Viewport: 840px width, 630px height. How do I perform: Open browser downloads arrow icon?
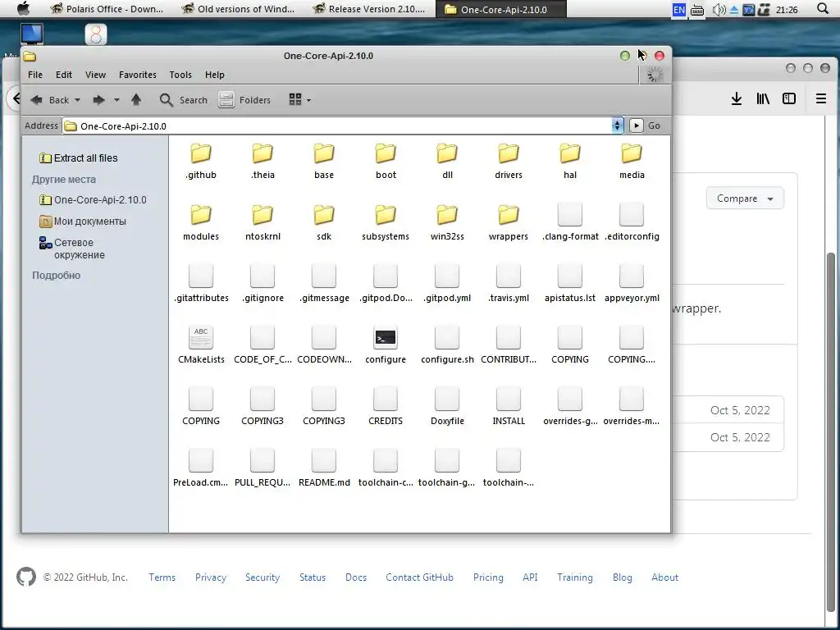(x=737, y=98)
